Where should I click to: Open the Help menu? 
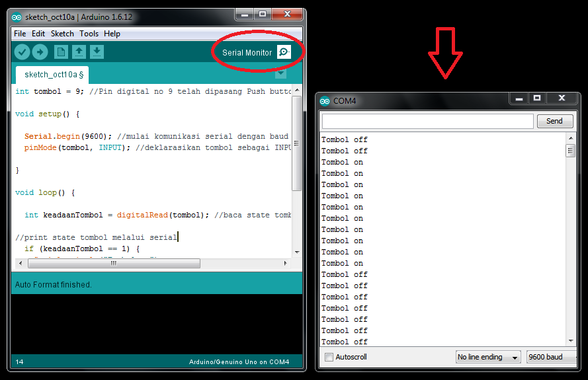(112, 34)
